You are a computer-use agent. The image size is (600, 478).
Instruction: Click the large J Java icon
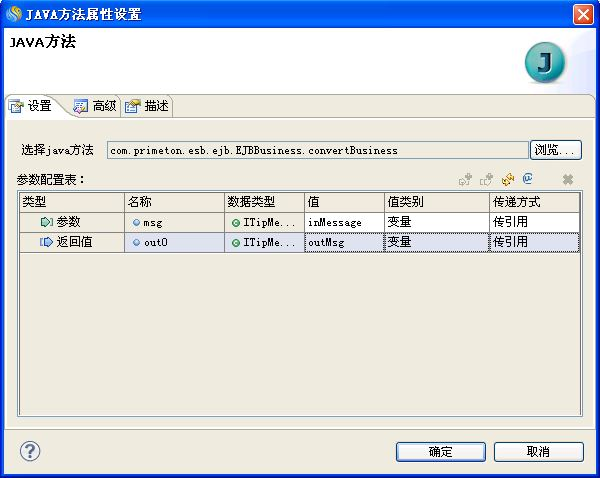(x=545, y=62)
